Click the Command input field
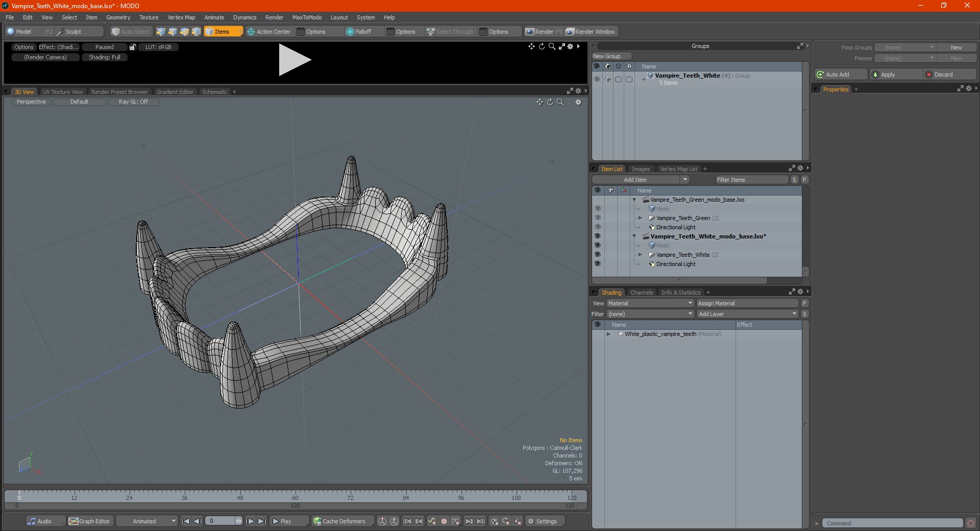The width and height of the screenshot is (980, 531). click(x=892, y=523)
